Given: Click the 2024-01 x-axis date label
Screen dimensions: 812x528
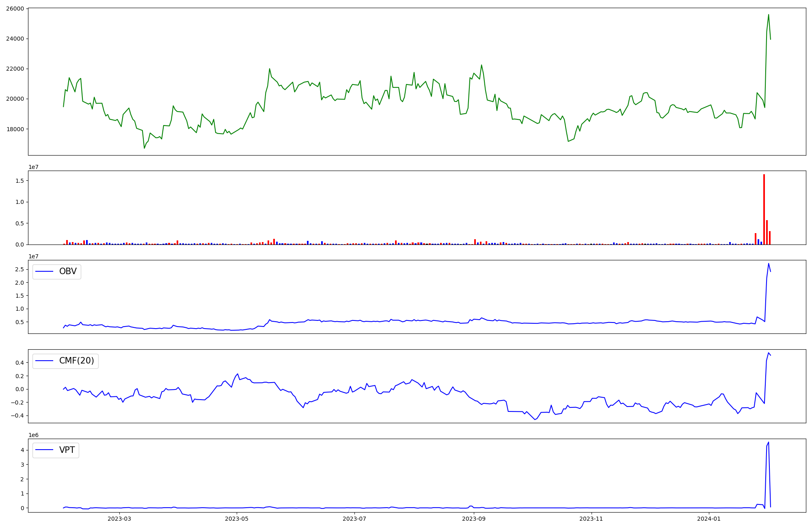Looking at the screenshot, I should click(x=709, y=519).
